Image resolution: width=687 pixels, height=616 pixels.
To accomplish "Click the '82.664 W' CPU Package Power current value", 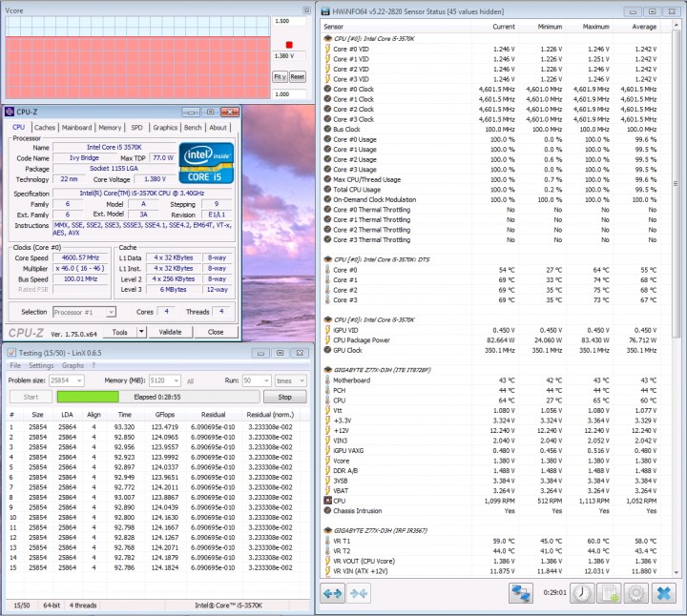I will click(500, 340).
